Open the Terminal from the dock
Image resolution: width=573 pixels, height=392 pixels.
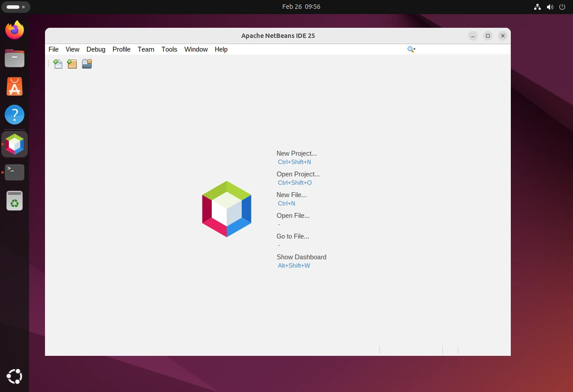click(15, 172)
